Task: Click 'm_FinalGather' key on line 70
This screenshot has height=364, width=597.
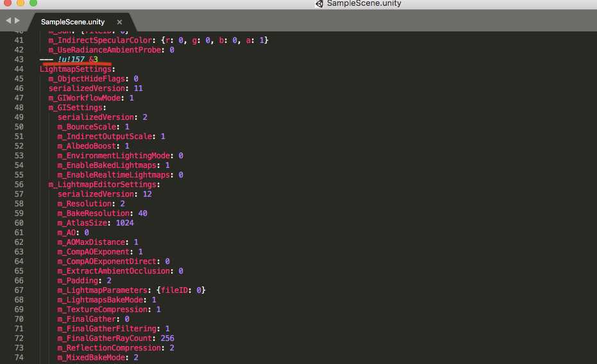Action: pos(87,319)
